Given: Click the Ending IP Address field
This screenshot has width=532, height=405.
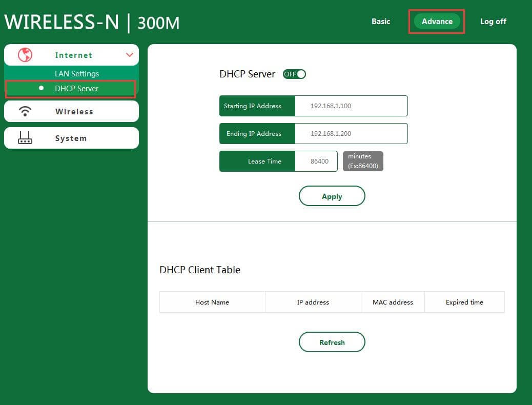Looking at the screenshot, I should pos(351,134).
